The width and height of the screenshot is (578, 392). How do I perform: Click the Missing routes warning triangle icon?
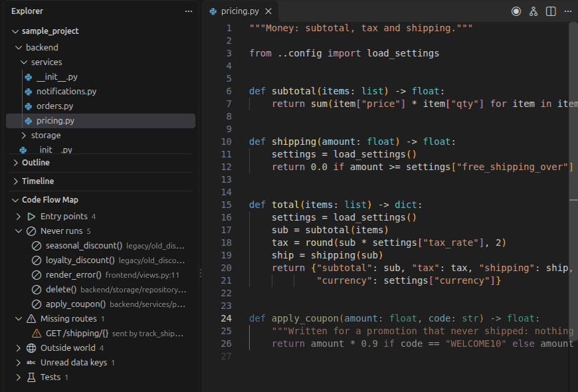pyautogui.click(x=31, y=319)
